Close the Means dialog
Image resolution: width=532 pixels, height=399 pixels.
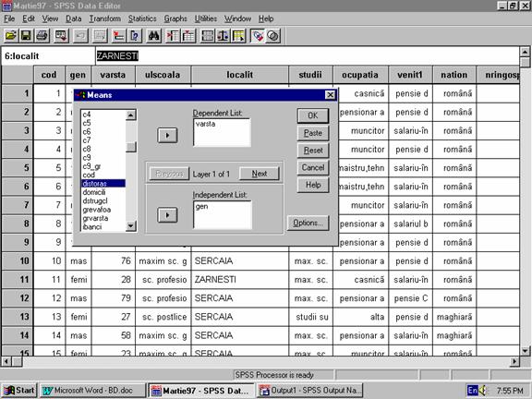tap(330, 95)
